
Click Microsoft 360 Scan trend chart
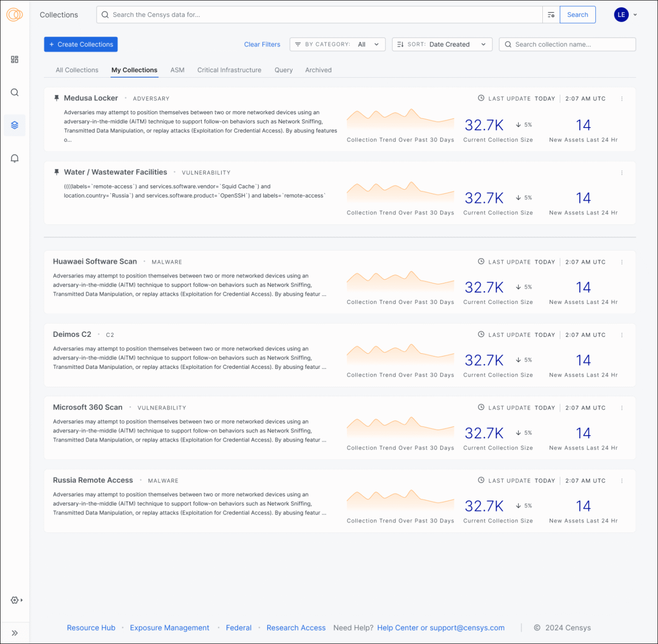pos(400,427)
